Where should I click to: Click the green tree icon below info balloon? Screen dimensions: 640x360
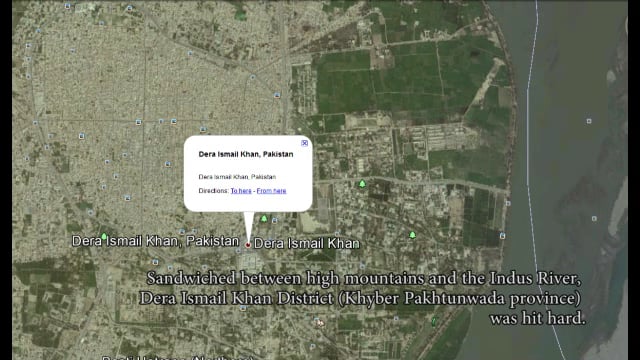tap(264, 219)
